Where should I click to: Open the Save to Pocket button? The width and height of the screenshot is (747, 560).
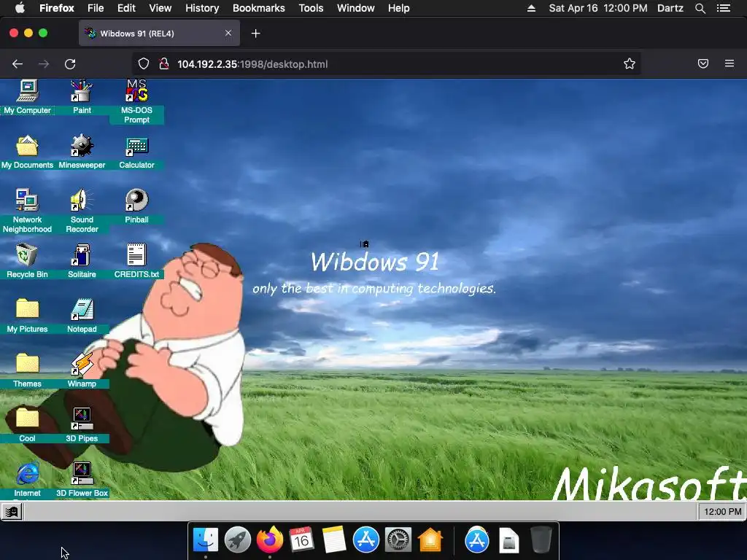(703, 64)
